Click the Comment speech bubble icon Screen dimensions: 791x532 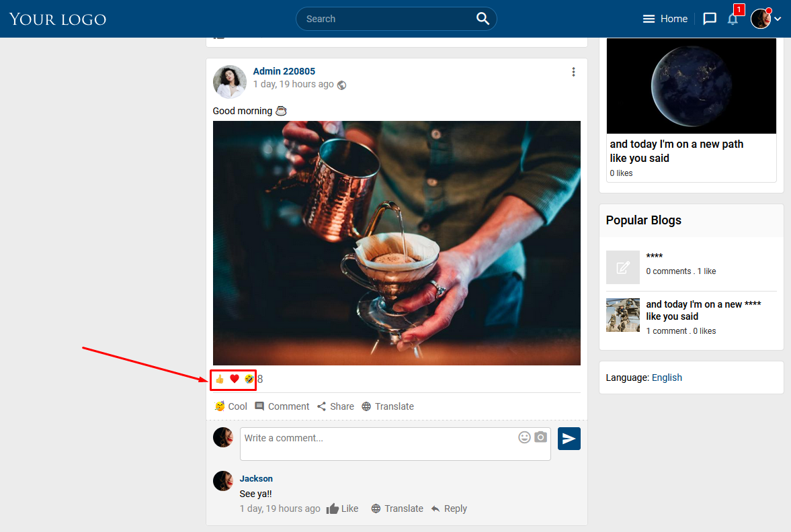(259, 406)
